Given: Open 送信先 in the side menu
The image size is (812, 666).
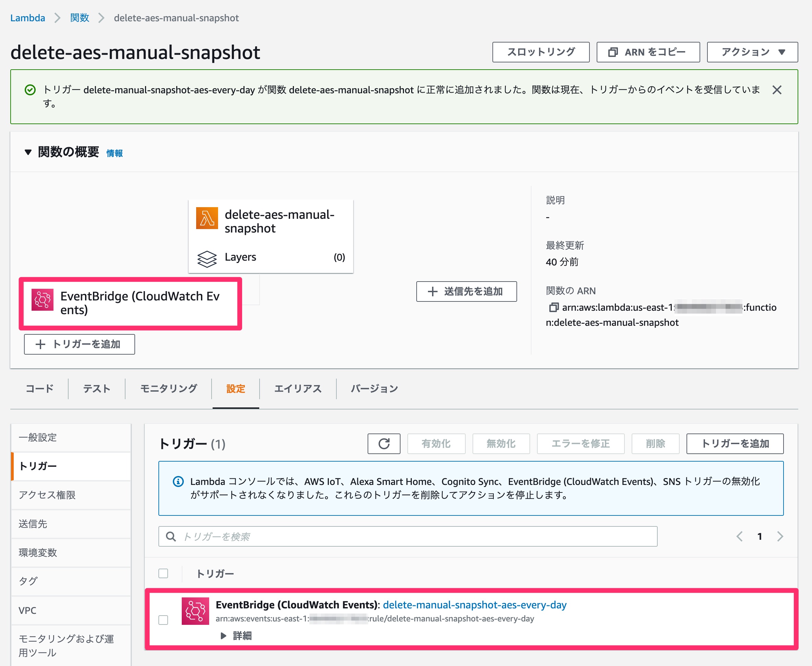Looking at the screenshot, I should click(71, 524).
